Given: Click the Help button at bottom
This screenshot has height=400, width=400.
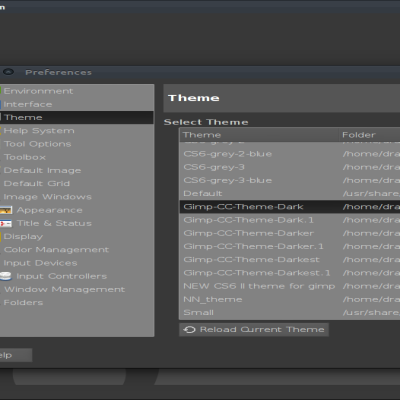Looking at the screenshot, I should coord(16,355).
